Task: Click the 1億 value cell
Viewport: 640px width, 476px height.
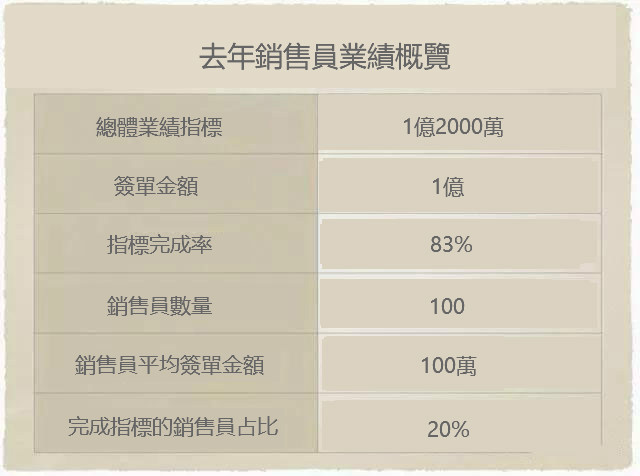Action: [x=460, y=184]
